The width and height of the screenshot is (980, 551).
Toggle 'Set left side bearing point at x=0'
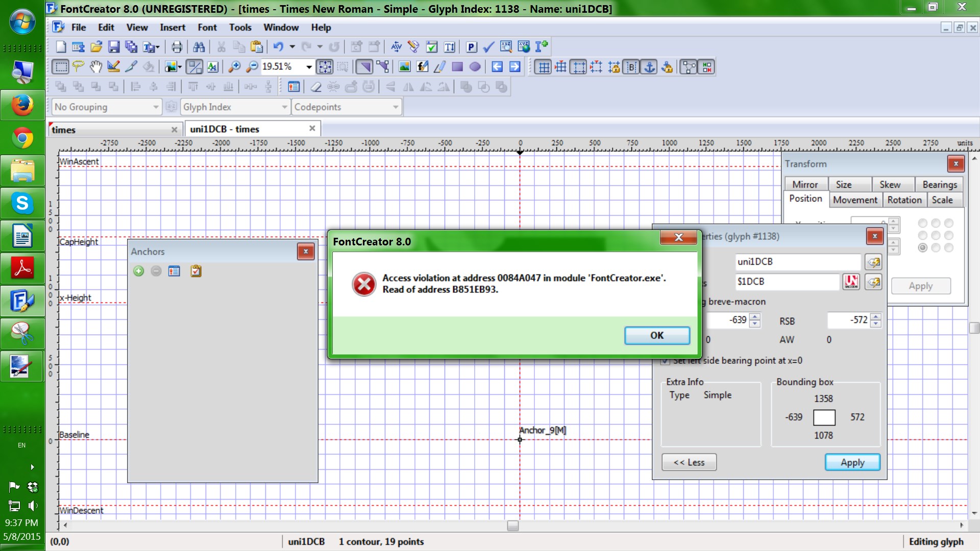[666, 361]
